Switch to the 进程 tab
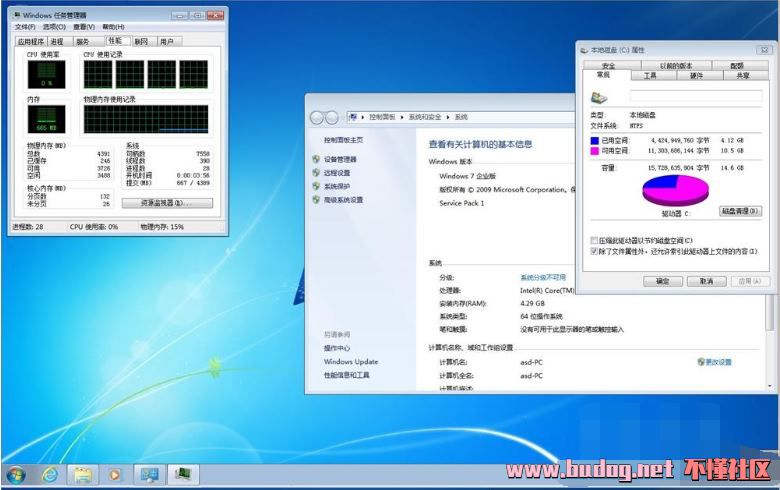The height and width of the screenshot is (490, 780). pyautogui.click(x=57, y=42)
